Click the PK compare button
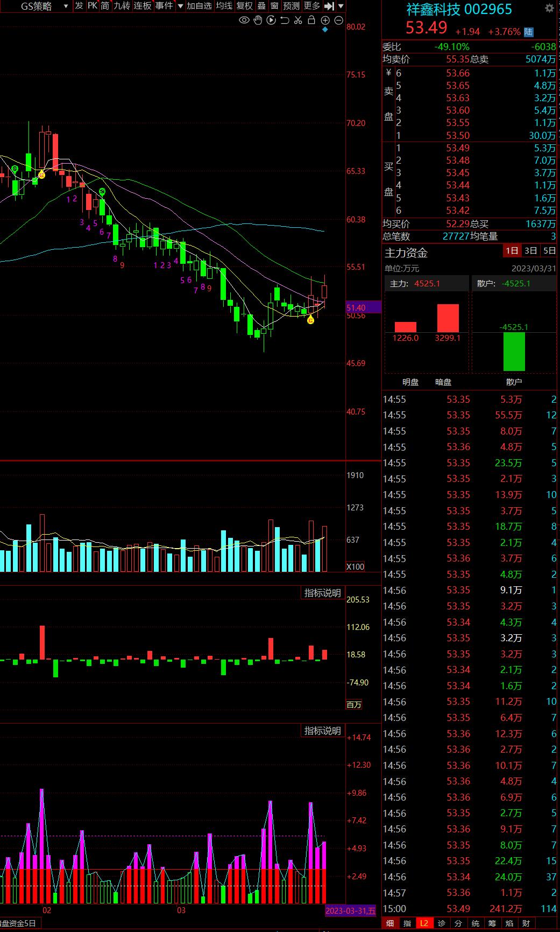Screen dimensions: 560x932 point(93,6)
